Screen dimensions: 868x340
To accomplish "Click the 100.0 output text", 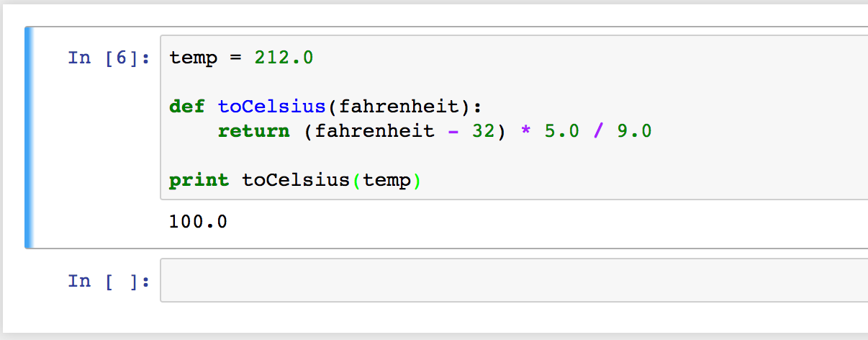I will pyautogui.click(x=198, y=222).
